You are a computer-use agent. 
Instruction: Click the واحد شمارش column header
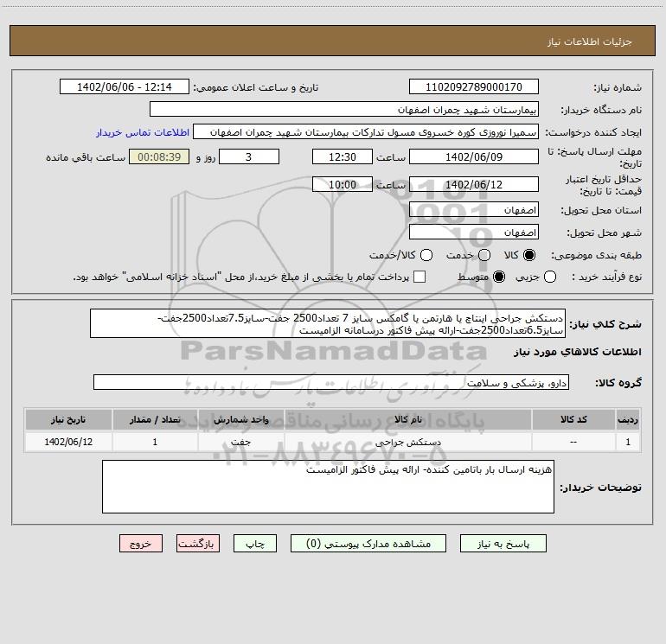(x=240, y=420)
